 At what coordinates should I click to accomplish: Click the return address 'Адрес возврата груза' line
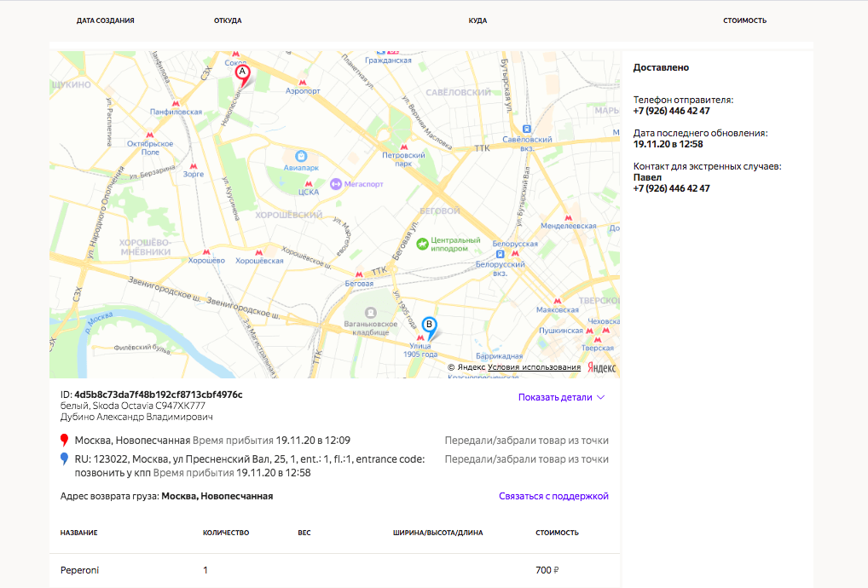tap(166, 496)
